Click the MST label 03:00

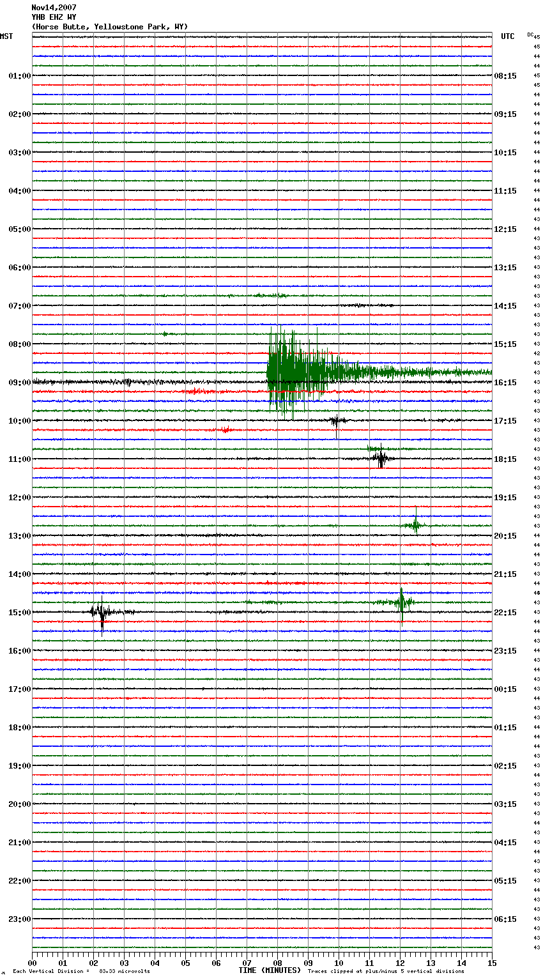[19, 153]
